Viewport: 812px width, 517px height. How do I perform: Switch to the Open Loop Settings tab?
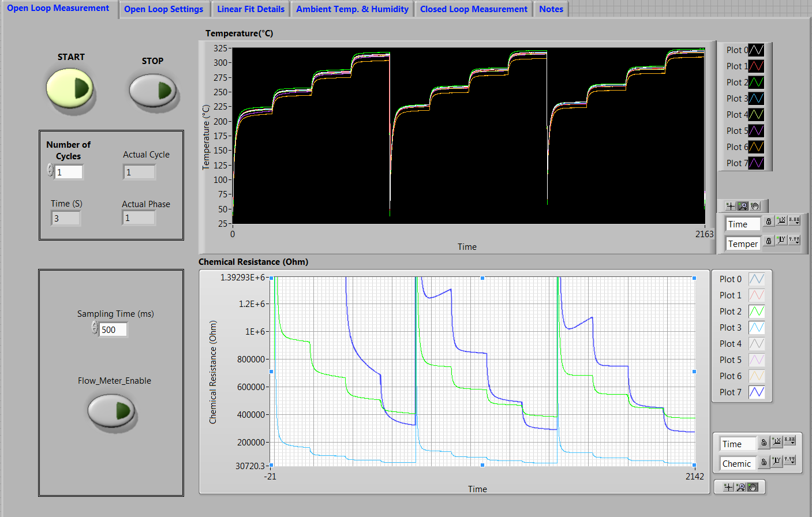click(x=163, y=9)
